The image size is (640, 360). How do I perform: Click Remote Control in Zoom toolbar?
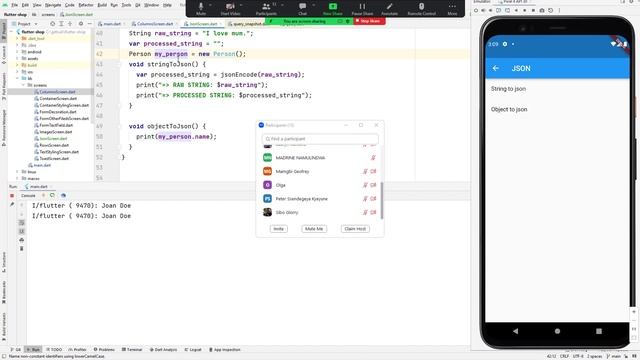click(x=422, y=8)
